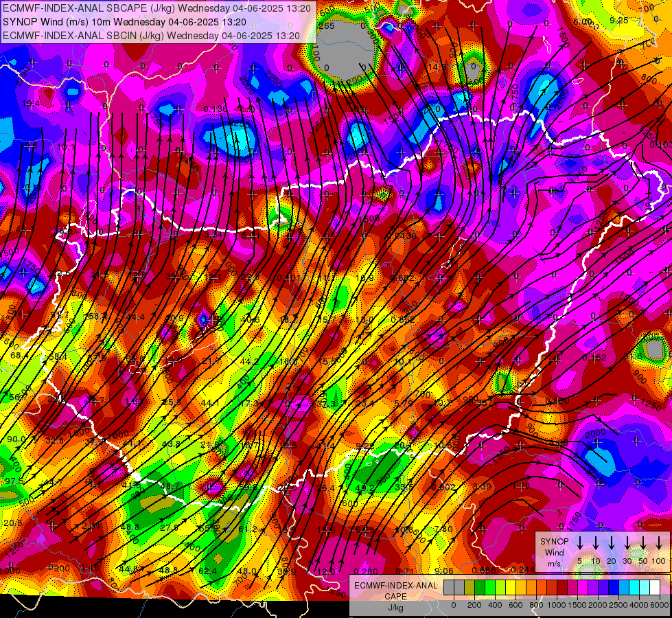The height and width of the screenshot is (618, 672).
Task: Click the station value 5.71
Action: click(404, 571)
